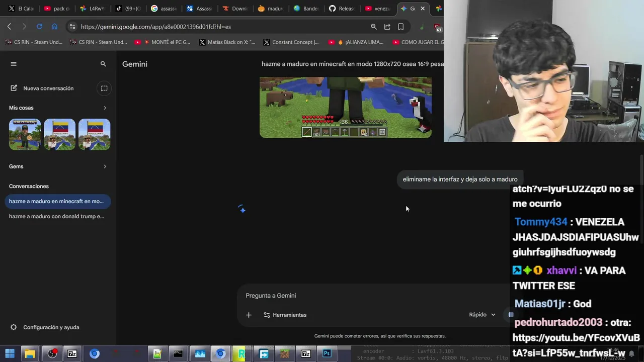
Task: Open the Matías Black on X bookmark
Action: [x=227, y=42]
